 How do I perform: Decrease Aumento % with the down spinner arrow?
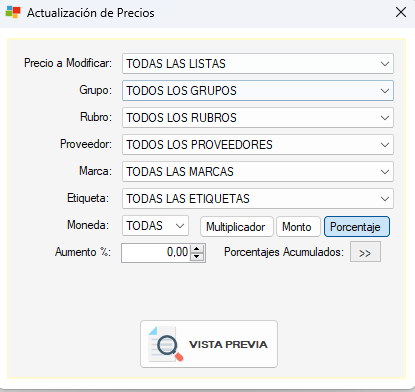click(197, 256)
